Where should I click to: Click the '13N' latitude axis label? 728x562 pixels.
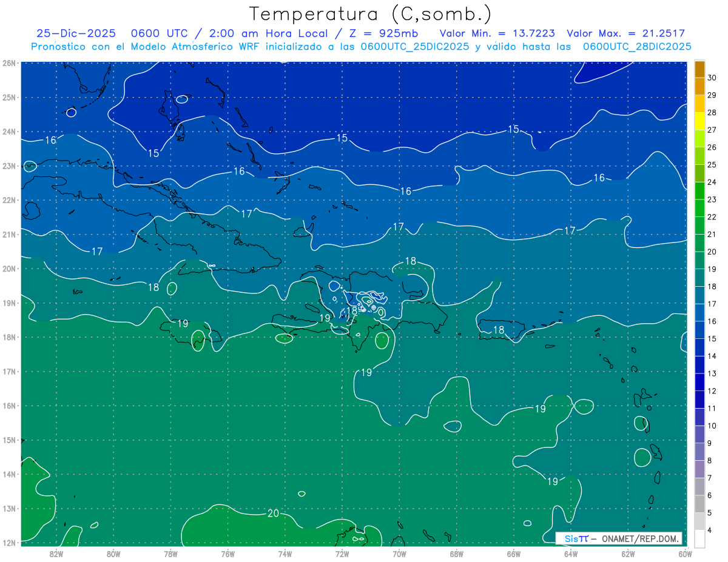tap(8, 508)
